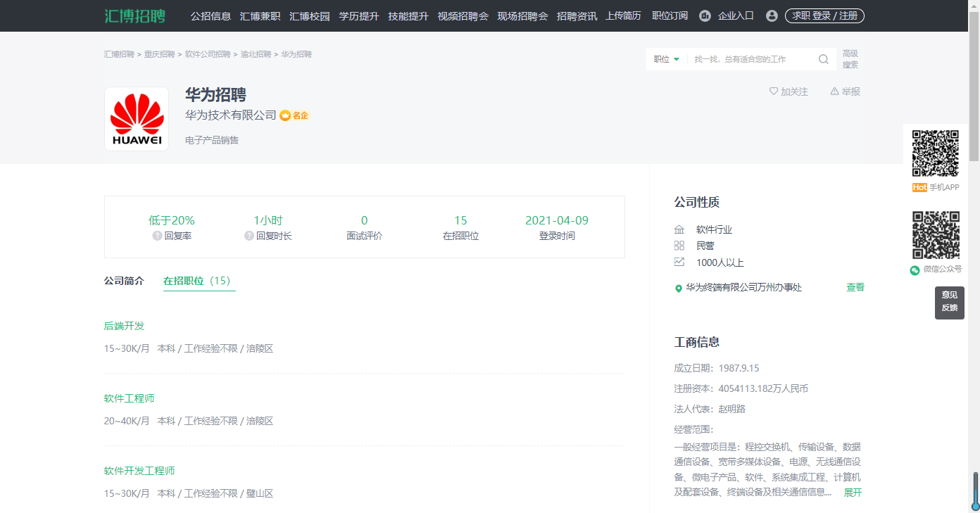The height and width of the screenshot is (513, 980).
Task: Click the WeChat icon beside 微信公众号
Action: (x=915, y=270)
